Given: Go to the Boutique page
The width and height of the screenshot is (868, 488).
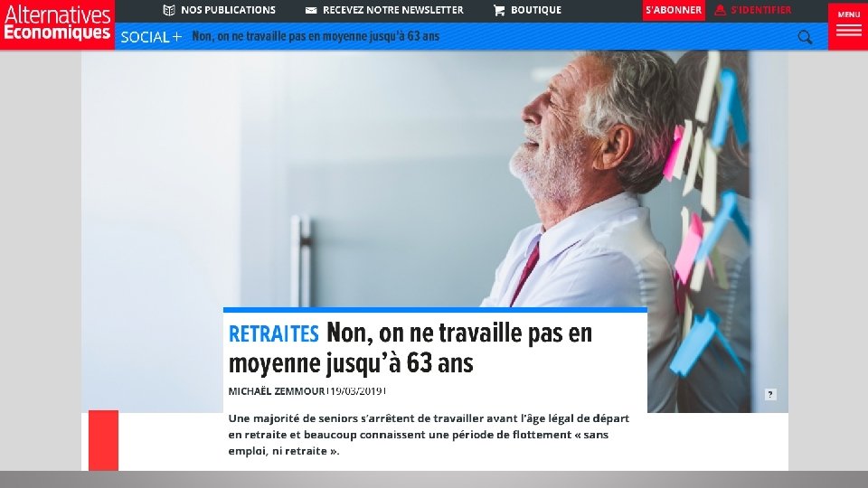Looking at the screenshot, I should 536,10.
